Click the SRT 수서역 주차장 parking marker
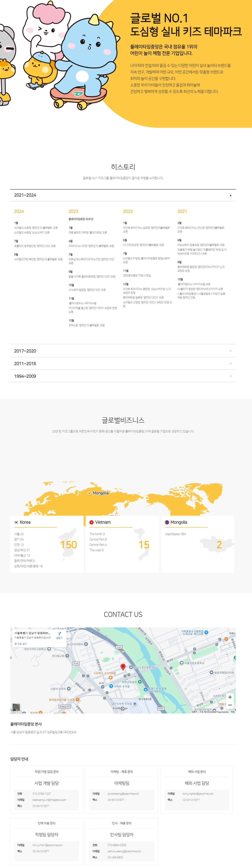 (x=135, y=704)
